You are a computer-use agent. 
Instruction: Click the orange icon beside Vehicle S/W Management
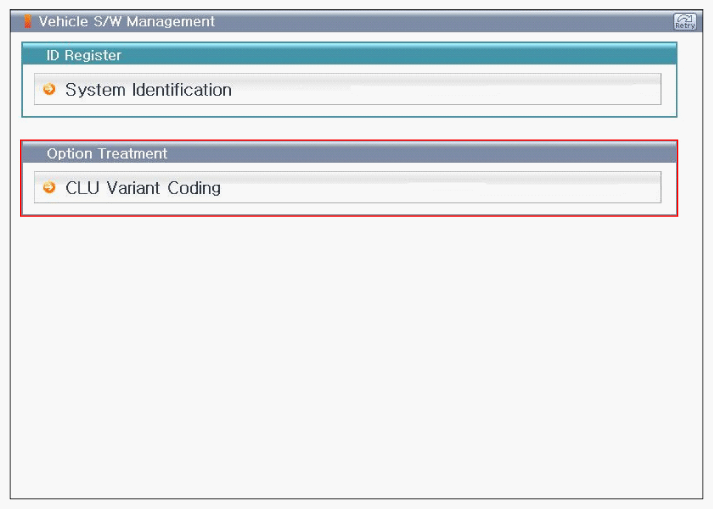click(27, 21)
